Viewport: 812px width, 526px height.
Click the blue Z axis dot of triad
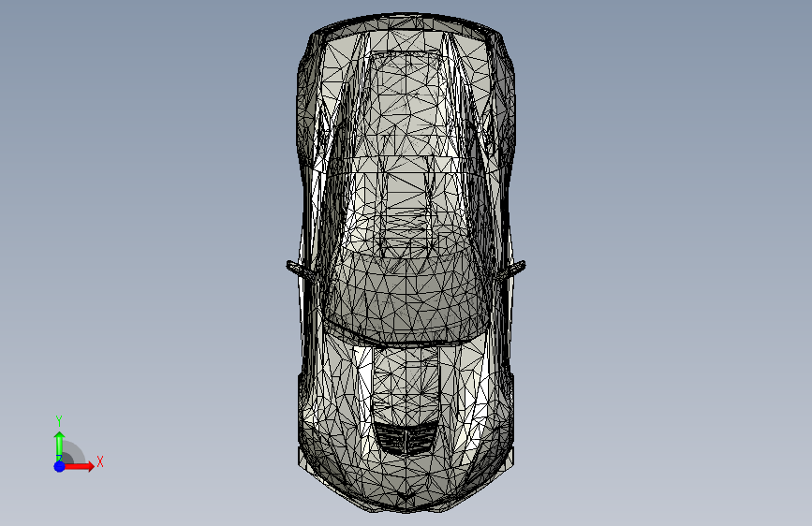[60, 466]
